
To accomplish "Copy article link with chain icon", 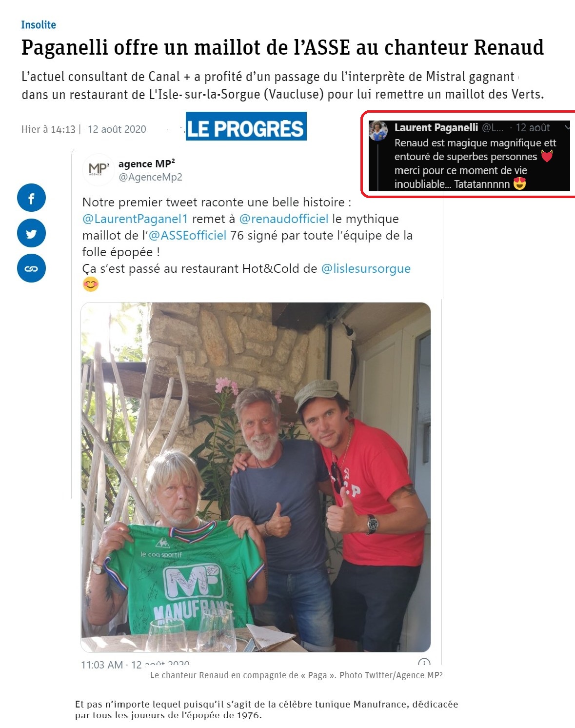I will pyautogui.click(x=31, y=268).
